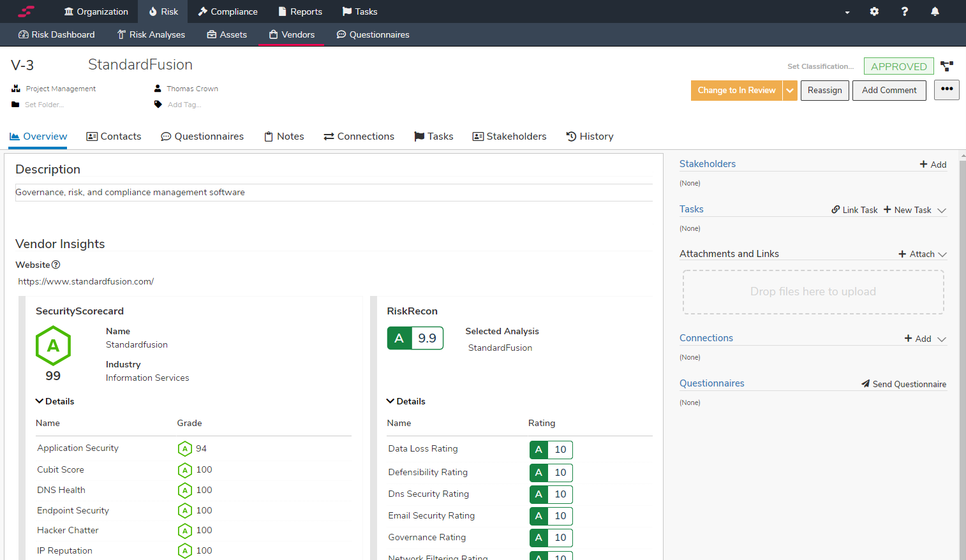Click the Set Folder folder icon
The width and height of the screenshot is (966, 560).
pos(15,105)
